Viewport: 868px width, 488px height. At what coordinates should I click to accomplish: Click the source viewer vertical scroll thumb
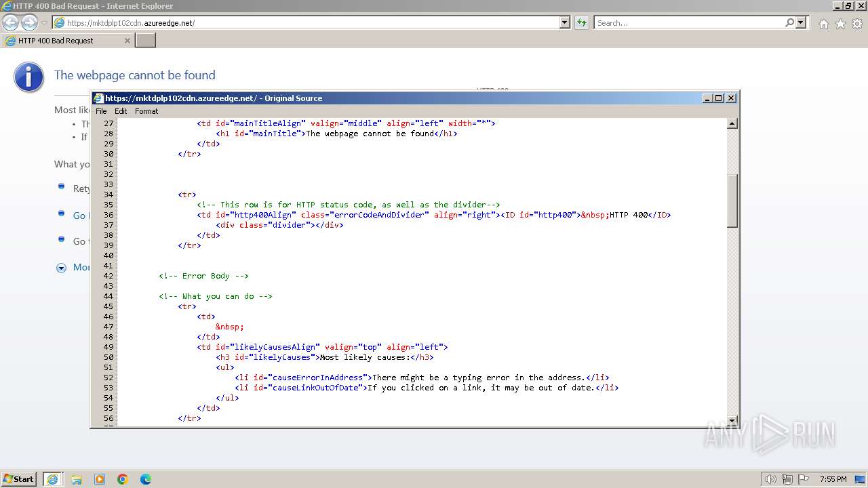pyautogui.click(x=732, y=201)
